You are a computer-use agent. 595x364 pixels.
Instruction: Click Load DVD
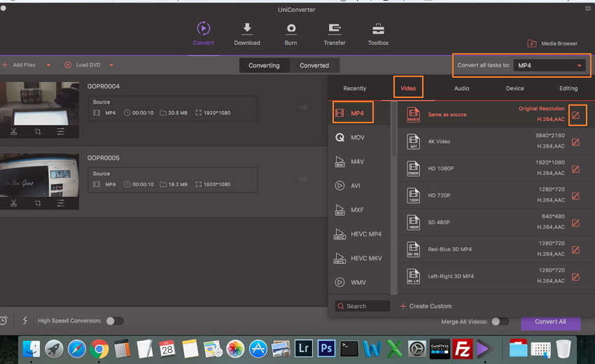[83, 65]
